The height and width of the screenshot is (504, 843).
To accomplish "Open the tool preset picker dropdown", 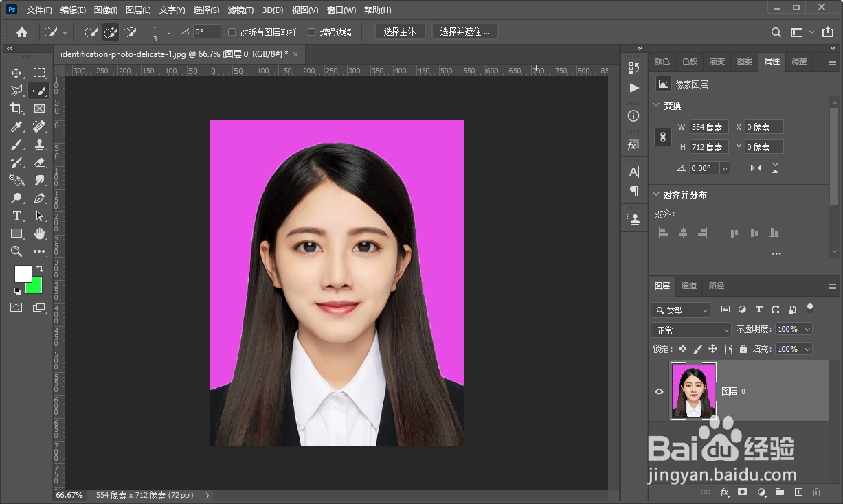I will 65,32.
